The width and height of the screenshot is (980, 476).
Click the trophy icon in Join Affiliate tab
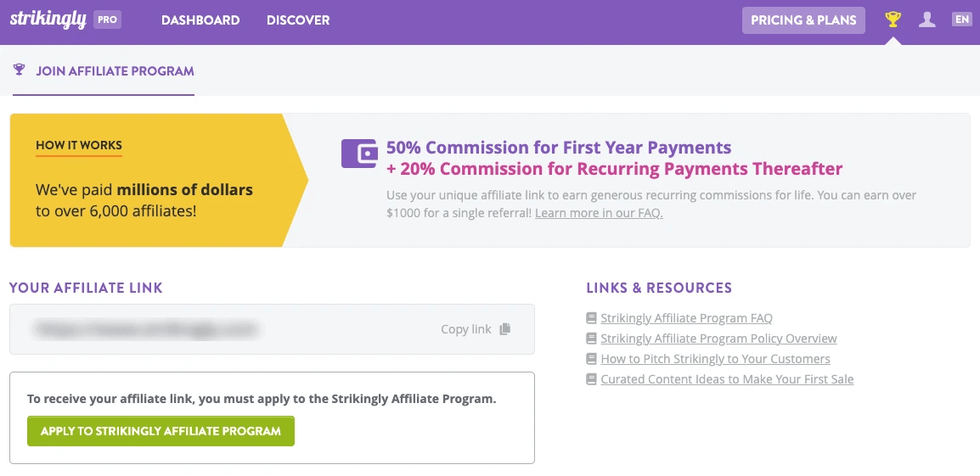(x=20, y=70)
